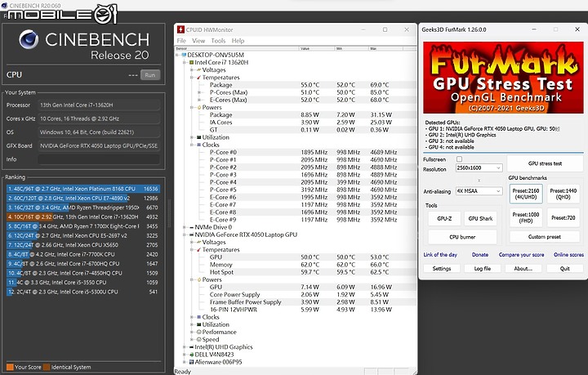Open the Tools menu in HWMonitor
The image size is (588, 375).
pos(218,41)
